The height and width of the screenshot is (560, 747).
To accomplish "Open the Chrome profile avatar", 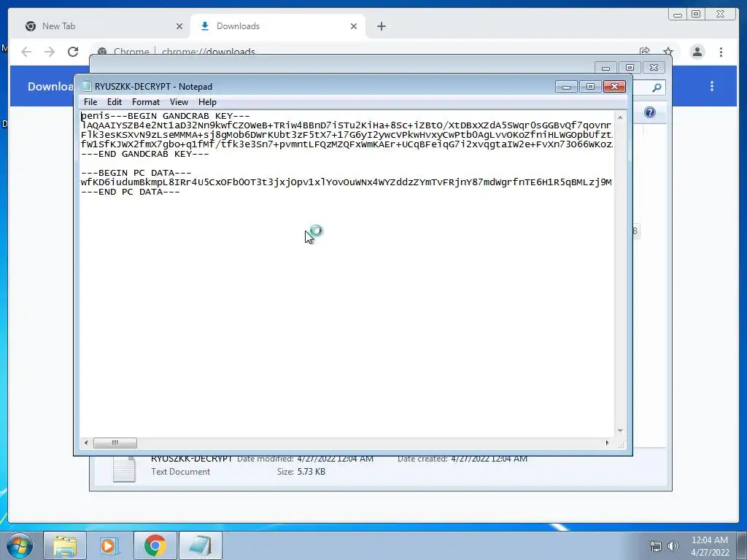I will click(697, 52).
